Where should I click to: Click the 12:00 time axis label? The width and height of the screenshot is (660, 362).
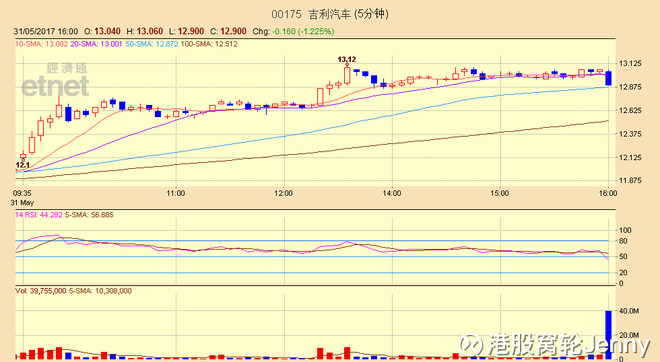click(283, 193)
